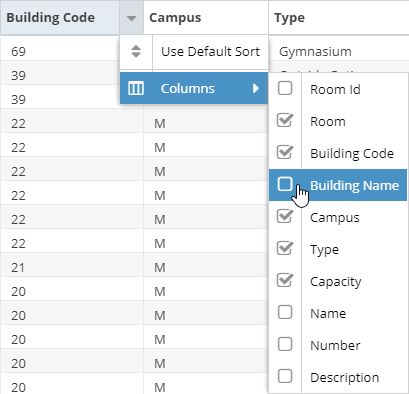Enable the Description column checkbox
The width and height of the screenshot is (409, 394).
click(285, 376)
